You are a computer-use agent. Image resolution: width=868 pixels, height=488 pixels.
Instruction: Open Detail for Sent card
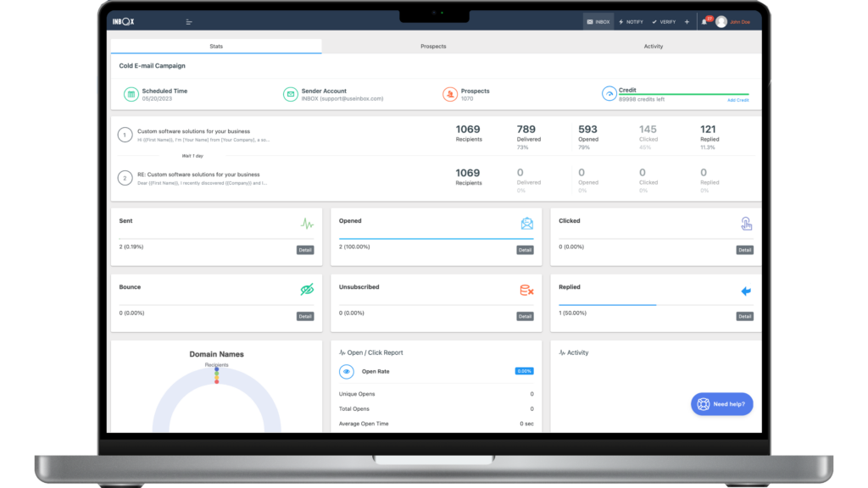[305, 250]
